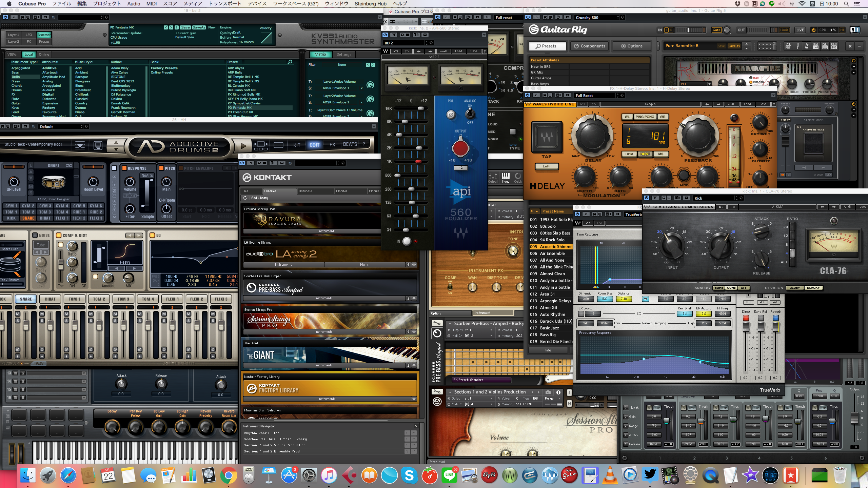868x488 pixels.
Task: Step Guitar Rig preset up arrow
Action: [746, 44]
